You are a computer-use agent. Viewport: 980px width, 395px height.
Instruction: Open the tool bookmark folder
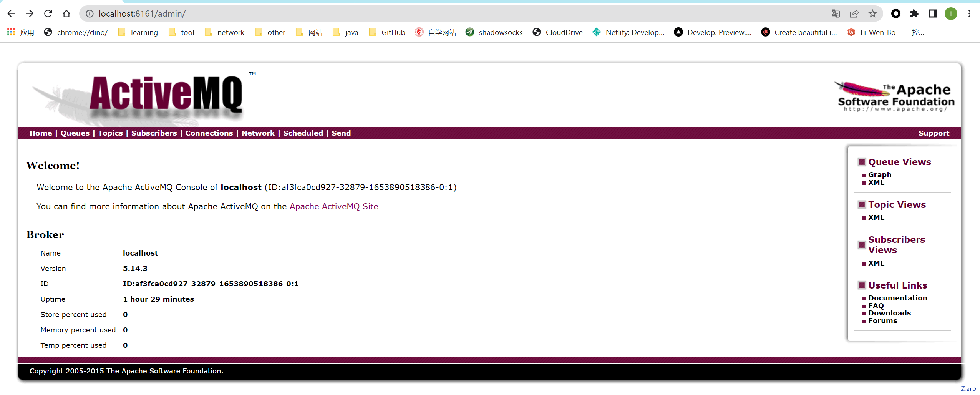(181, 32)
